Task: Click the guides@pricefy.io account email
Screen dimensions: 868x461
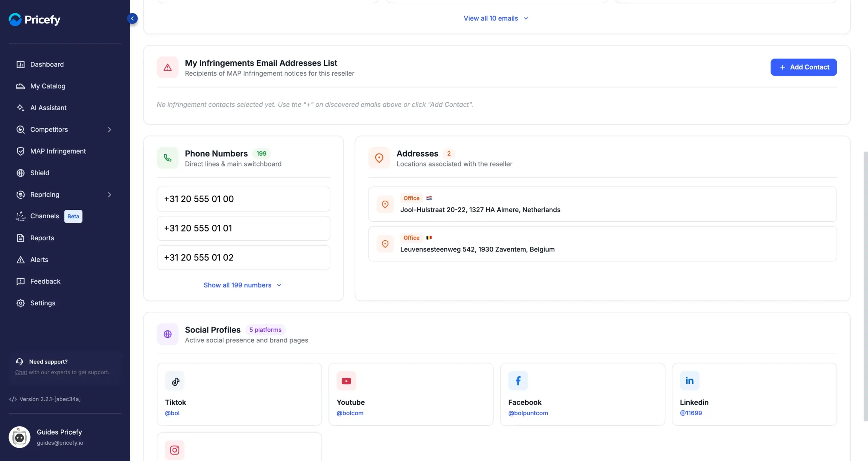Action: point(60,443)
